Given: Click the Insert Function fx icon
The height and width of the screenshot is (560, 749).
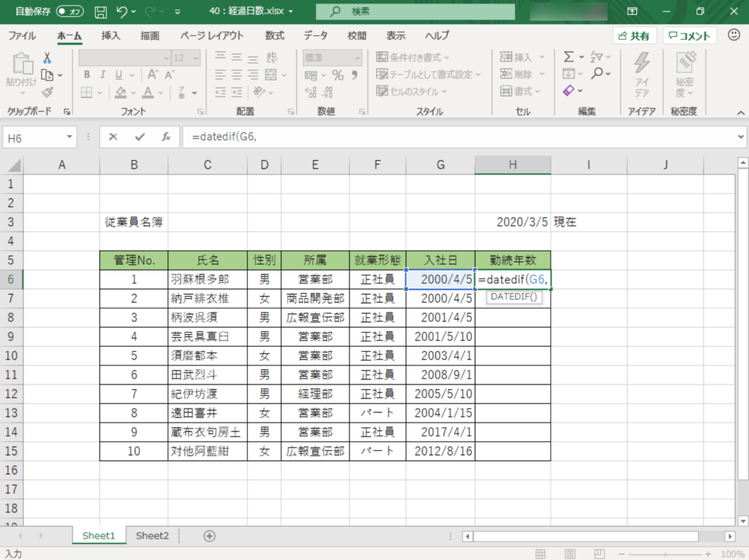Looking at the screenshot, I should pos(166,137).
